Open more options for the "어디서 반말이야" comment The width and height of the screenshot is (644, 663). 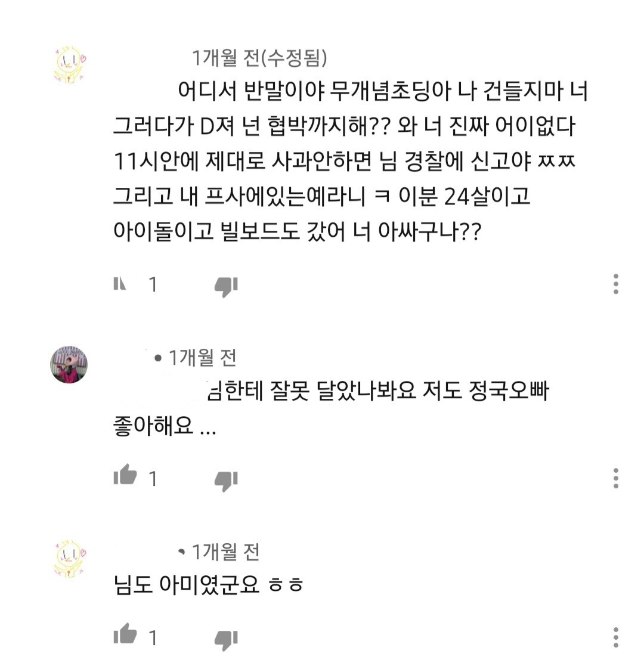615,284
